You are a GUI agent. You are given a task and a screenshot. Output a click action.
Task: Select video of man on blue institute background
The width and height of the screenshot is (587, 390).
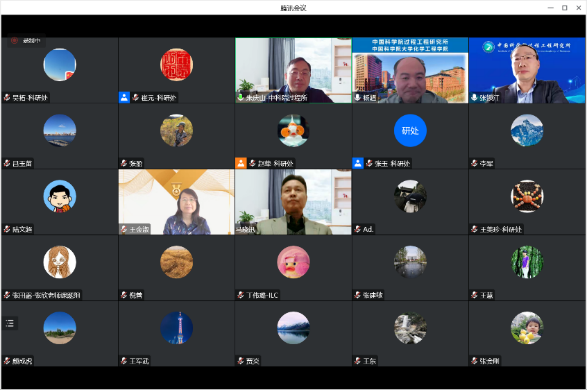(x=527, y=70)
